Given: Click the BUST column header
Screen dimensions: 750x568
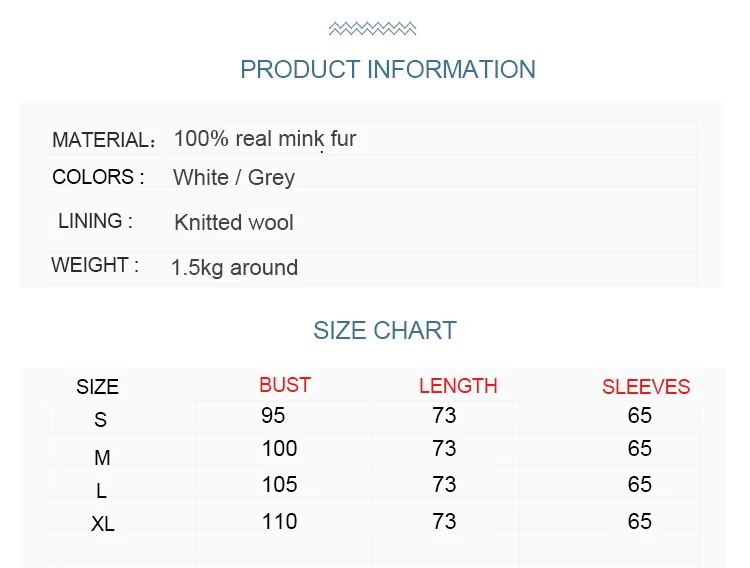Looking at the screenshot, I should coord(285,385).
